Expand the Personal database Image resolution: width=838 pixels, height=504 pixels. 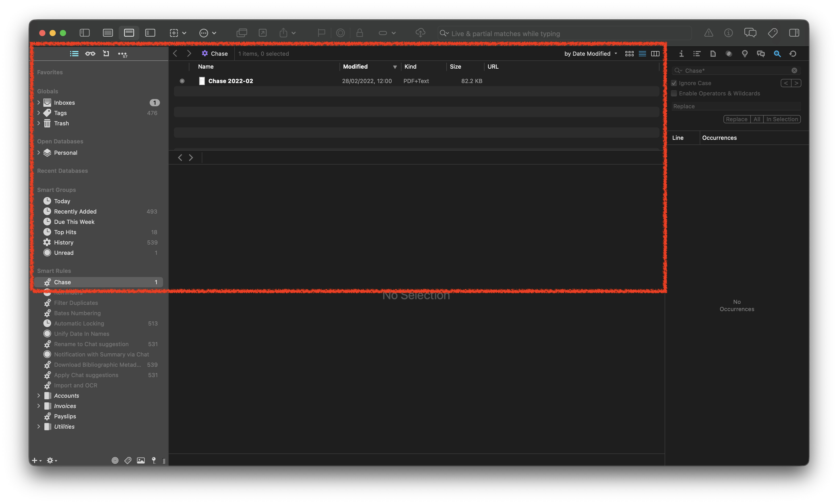(x=39, y=153)
